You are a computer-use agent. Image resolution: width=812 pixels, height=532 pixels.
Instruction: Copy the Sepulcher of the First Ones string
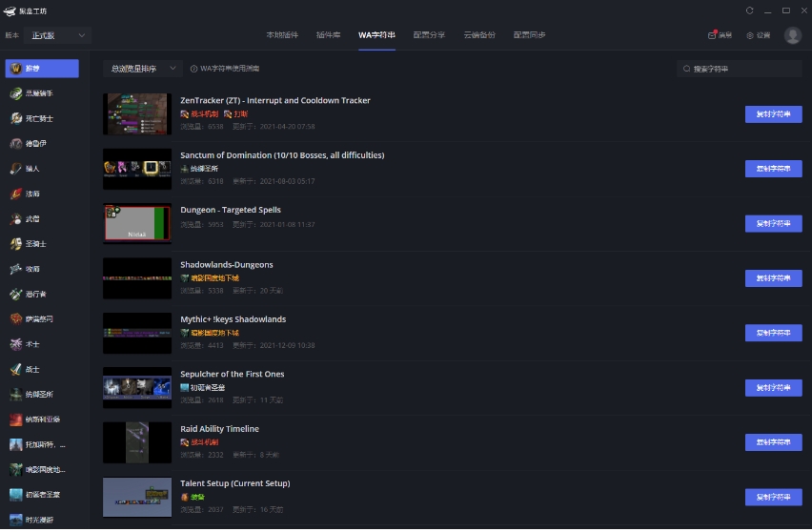pos(773,387)
